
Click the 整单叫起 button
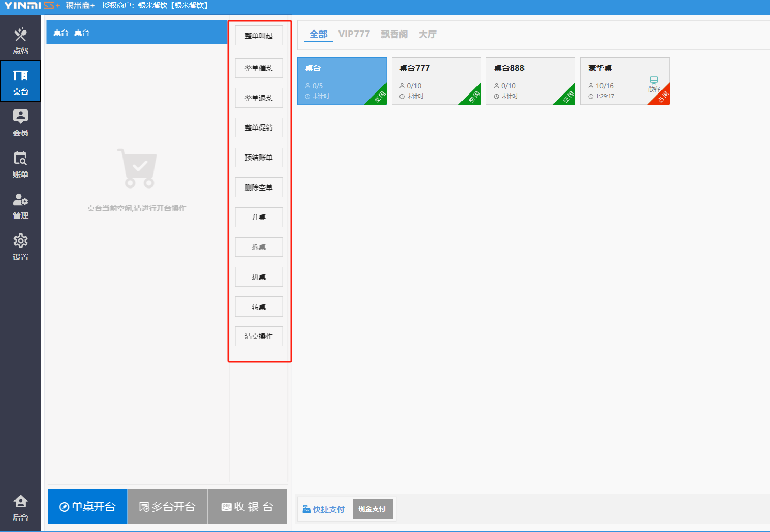point(259,36)
